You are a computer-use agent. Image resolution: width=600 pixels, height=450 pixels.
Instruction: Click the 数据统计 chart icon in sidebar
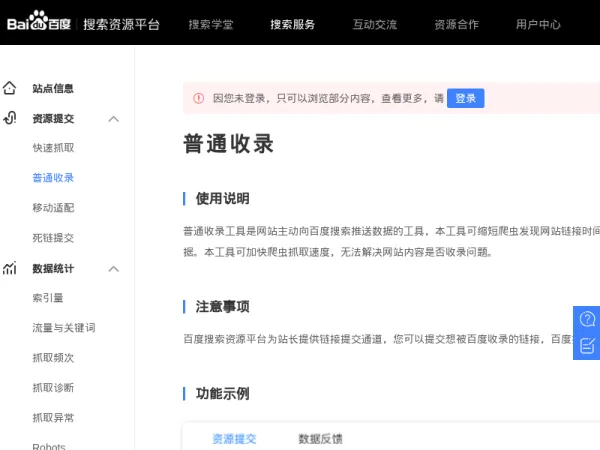coord(10,268)
